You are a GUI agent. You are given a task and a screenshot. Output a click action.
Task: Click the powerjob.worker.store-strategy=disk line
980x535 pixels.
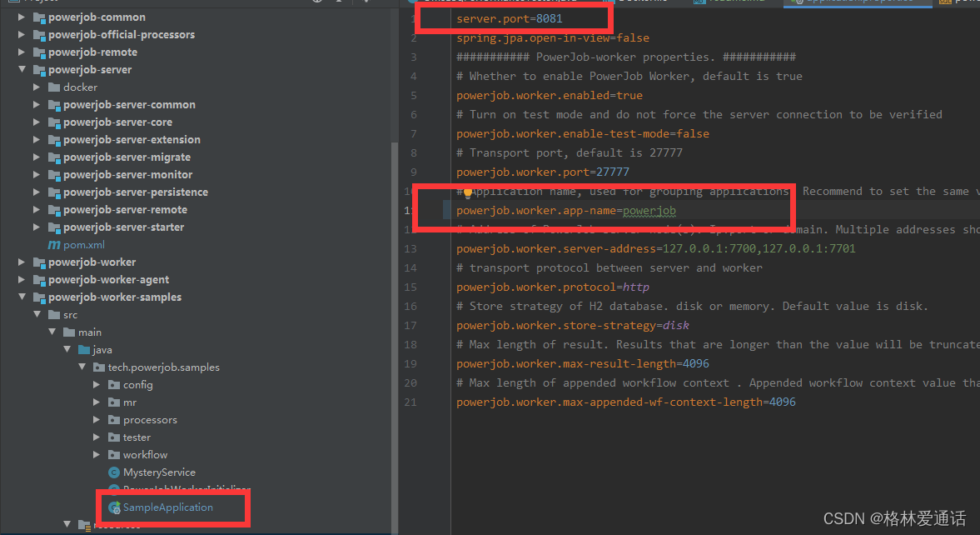(x=573, y=325)
